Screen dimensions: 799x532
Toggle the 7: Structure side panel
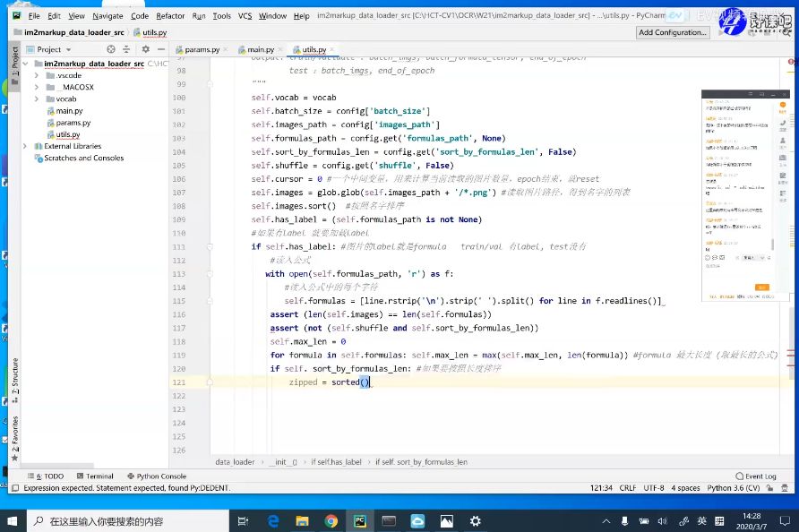[x=14, y=380]
